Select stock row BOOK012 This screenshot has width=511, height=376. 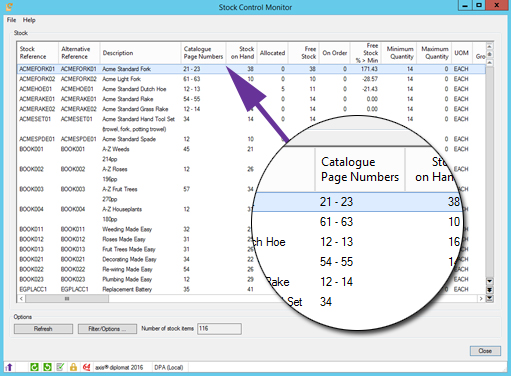click(251, 239)
